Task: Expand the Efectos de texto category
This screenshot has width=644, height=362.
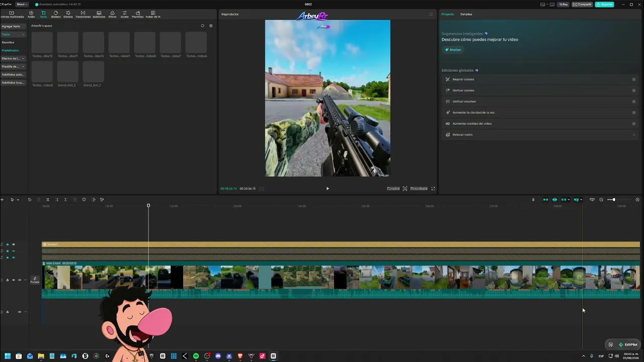Action: tap(23, 58)
